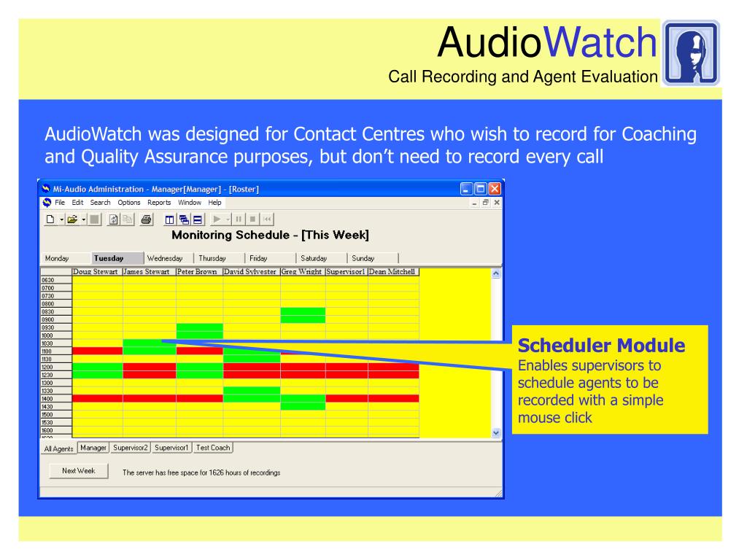Click the 0630 time row label
Image resolution: width=747 pixels, height=560 pixels.
(x=56, y=280)
